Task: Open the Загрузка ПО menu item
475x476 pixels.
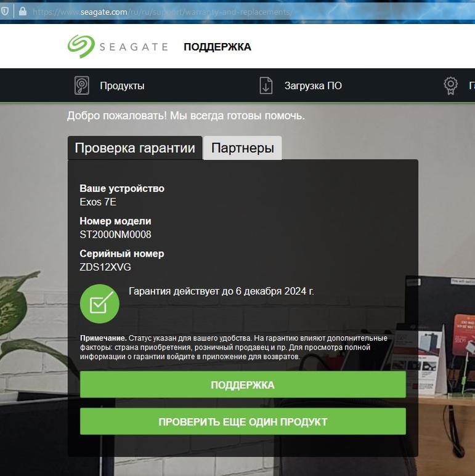Action: click(x=313, y=86)
